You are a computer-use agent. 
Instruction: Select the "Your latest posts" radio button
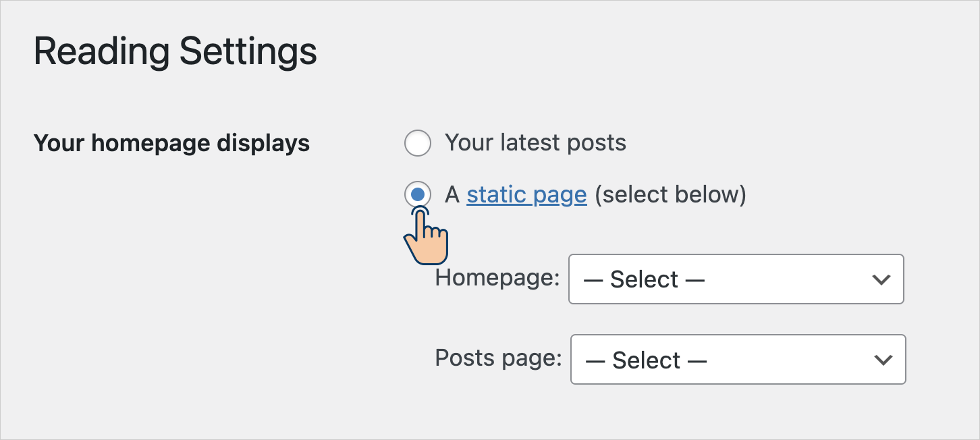[x=418, y=143]
